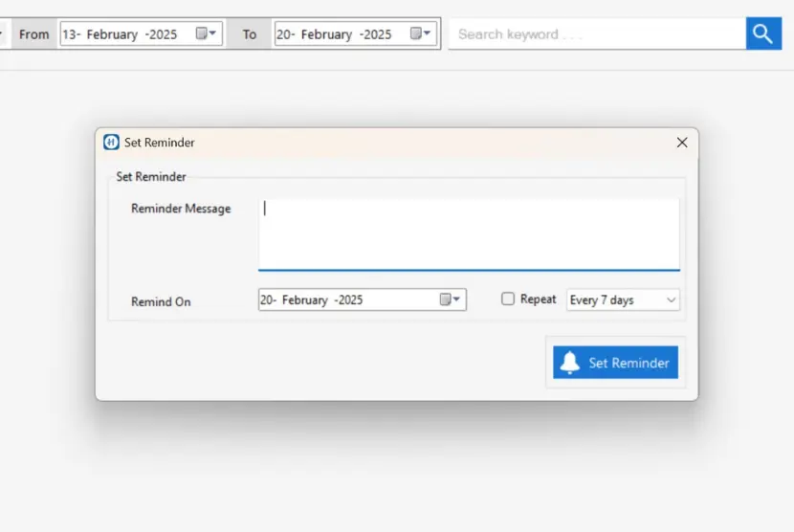
Task: Select the year 2025 in From date
Action: [163, 34]
